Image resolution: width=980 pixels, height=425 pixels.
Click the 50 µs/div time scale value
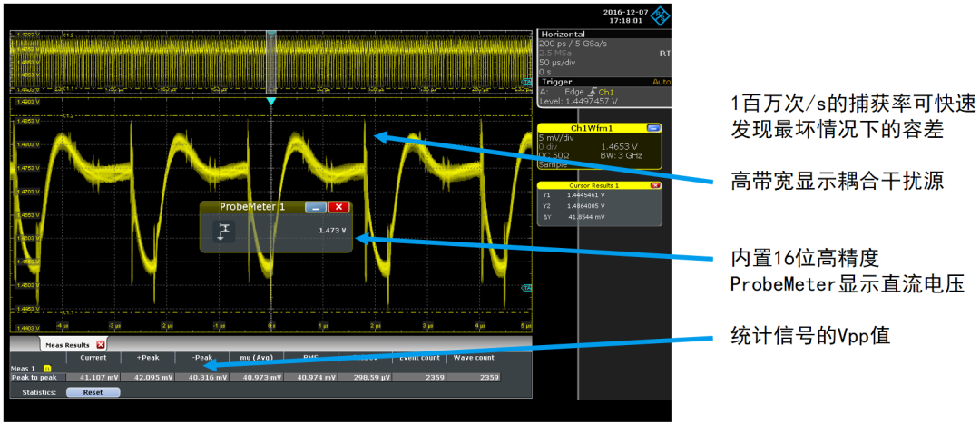[x=557, y=64]
